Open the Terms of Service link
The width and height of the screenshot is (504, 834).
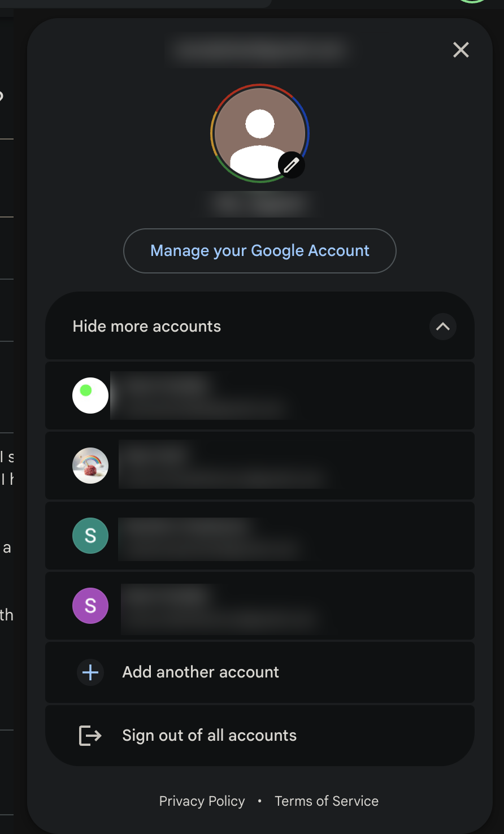coord(327,801)
